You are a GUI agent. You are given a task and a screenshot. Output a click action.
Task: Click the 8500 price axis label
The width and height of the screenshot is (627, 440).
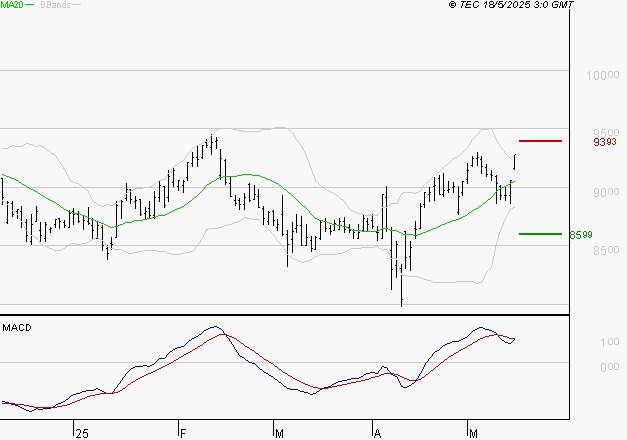pyautogui.click(x=606, y=250)
